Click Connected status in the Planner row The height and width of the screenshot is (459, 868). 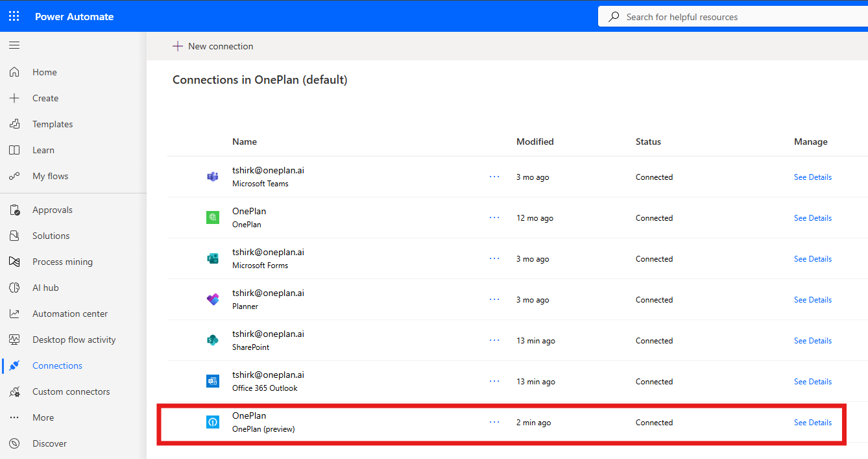click(x=654, y=300)
